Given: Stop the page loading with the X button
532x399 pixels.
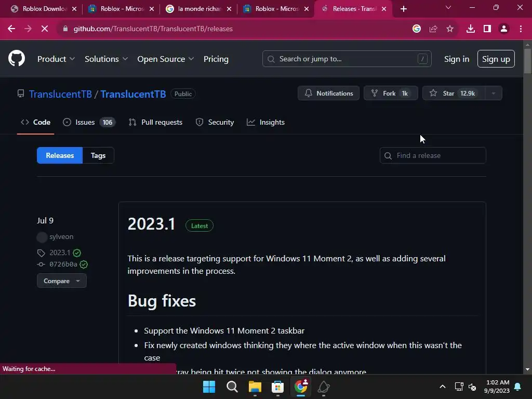Looking at the screenshot, I should 45,29.
